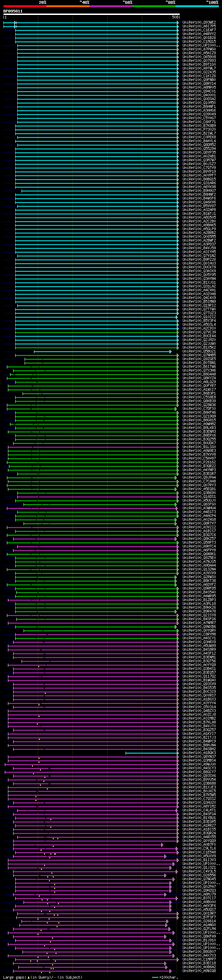Click hit label UniRef100_Q8RTV7
The image size is (222, 980).
(x=199, y=524)
